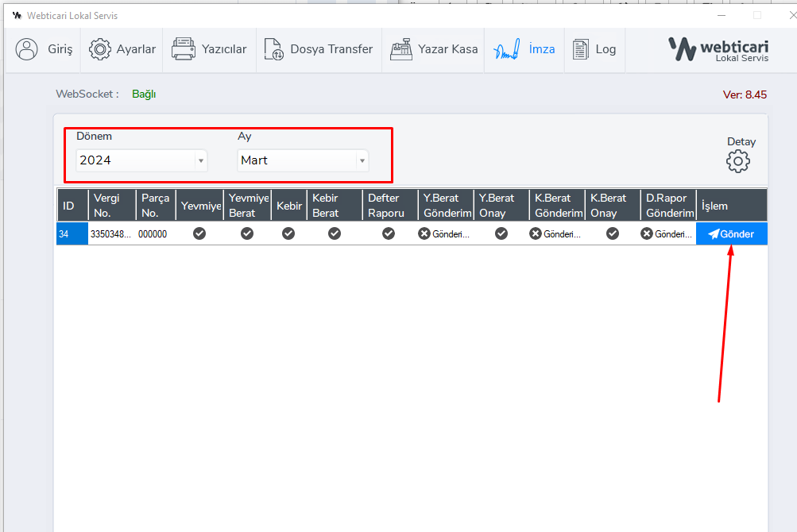Switch to the Giriş tab label
The height and width of the screenshot is (532, 797).
tap(60, 49)
